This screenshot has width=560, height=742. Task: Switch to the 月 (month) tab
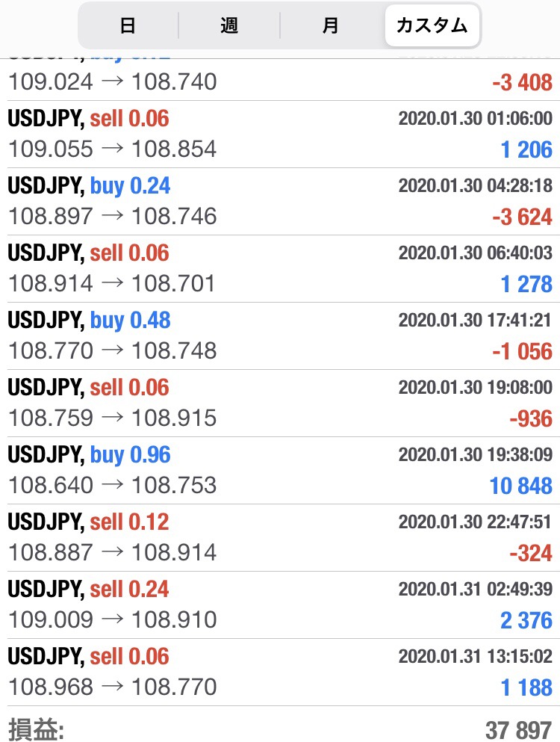(331, 25)
